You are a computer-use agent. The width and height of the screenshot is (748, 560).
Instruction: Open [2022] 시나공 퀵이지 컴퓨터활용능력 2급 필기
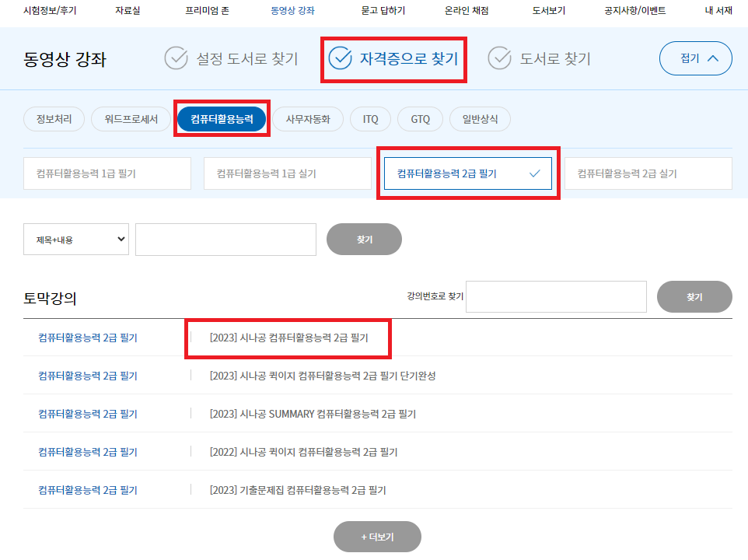(303, 452)
